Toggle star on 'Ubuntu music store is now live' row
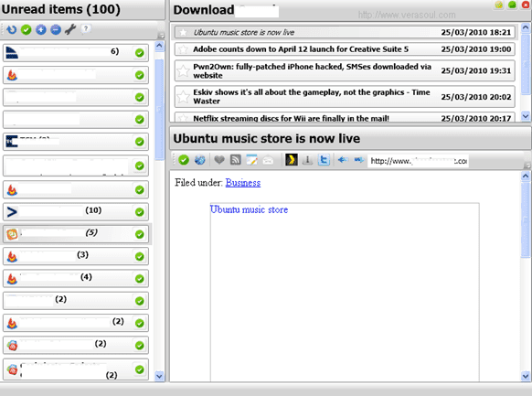This screenshot has height=396, width=532. (x=183, y=32)
